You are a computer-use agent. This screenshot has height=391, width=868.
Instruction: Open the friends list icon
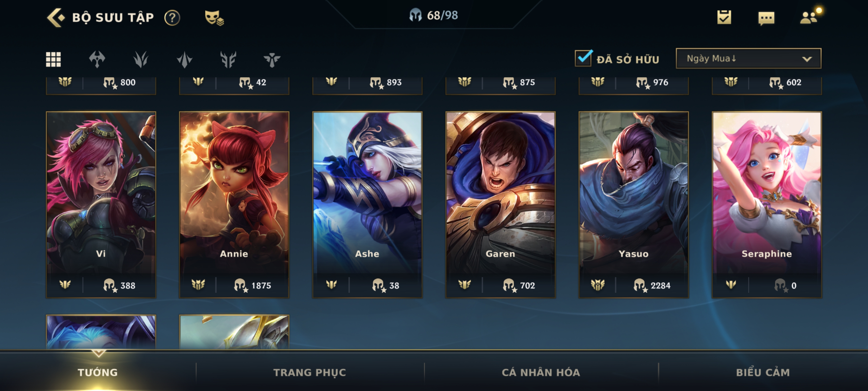[x=810, y=16]
